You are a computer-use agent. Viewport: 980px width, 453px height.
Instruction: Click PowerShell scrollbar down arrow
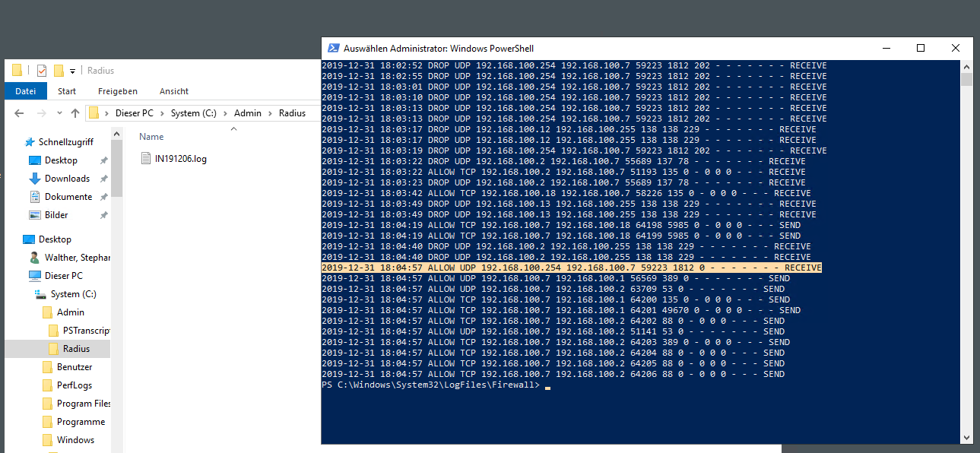click(x=966, y=438)
